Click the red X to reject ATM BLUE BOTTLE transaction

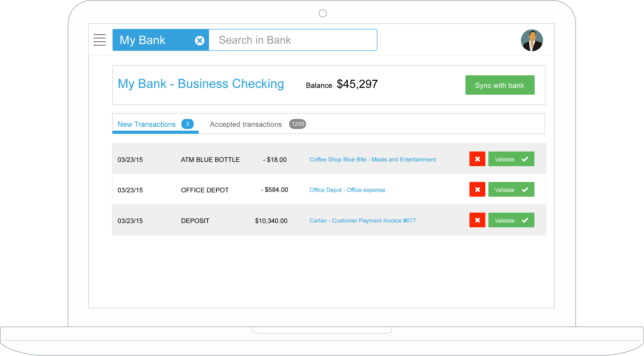tap(477, 159)
